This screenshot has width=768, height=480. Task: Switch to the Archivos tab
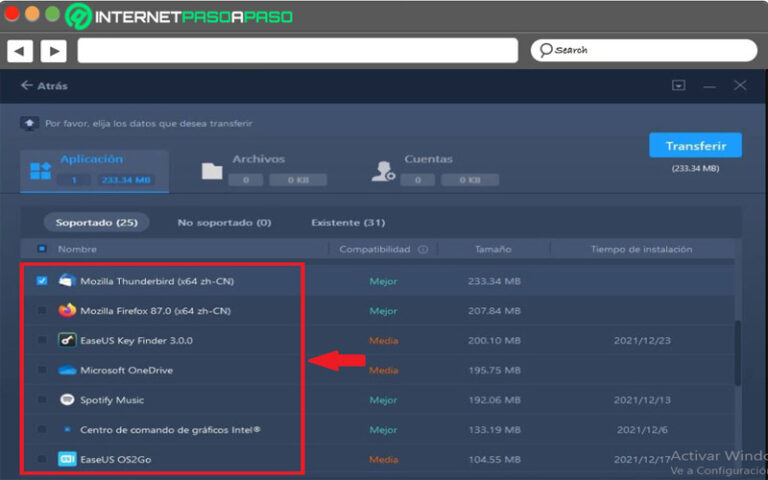coord(264,171)
